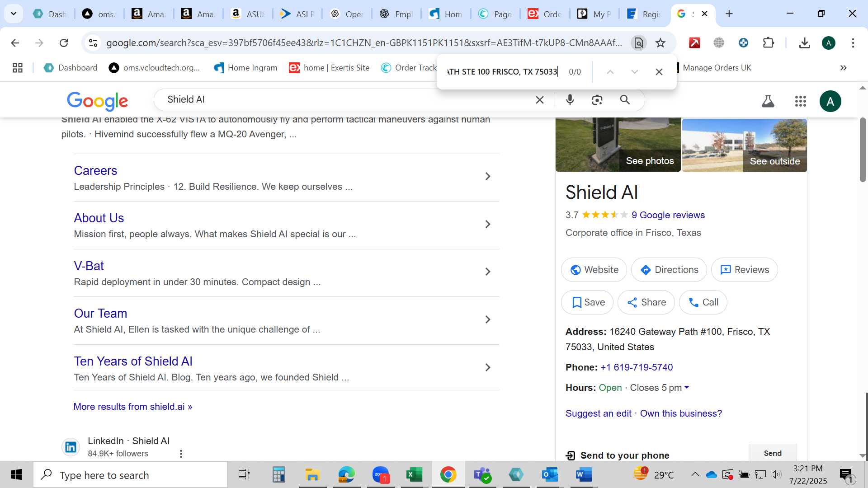Open Dashboard bookmark
The image size is (868, 488).
click(71, 68)
